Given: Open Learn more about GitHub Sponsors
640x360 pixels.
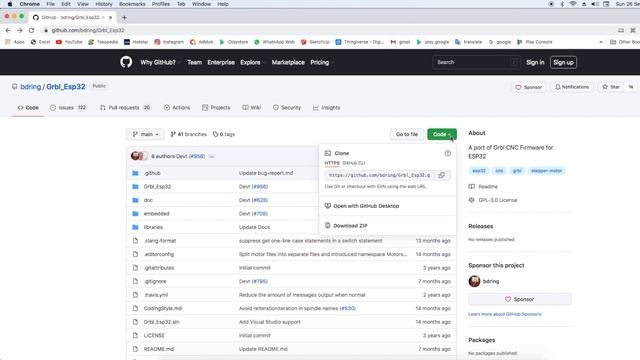Looking at the screenshot, I should (x=505, y=314).
